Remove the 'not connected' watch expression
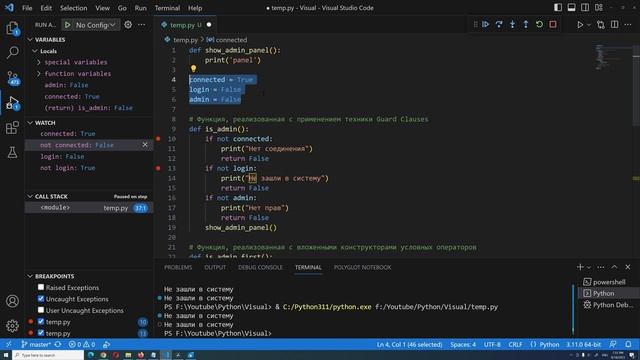This screenshot has height=360, width=640. pos(145,145)
